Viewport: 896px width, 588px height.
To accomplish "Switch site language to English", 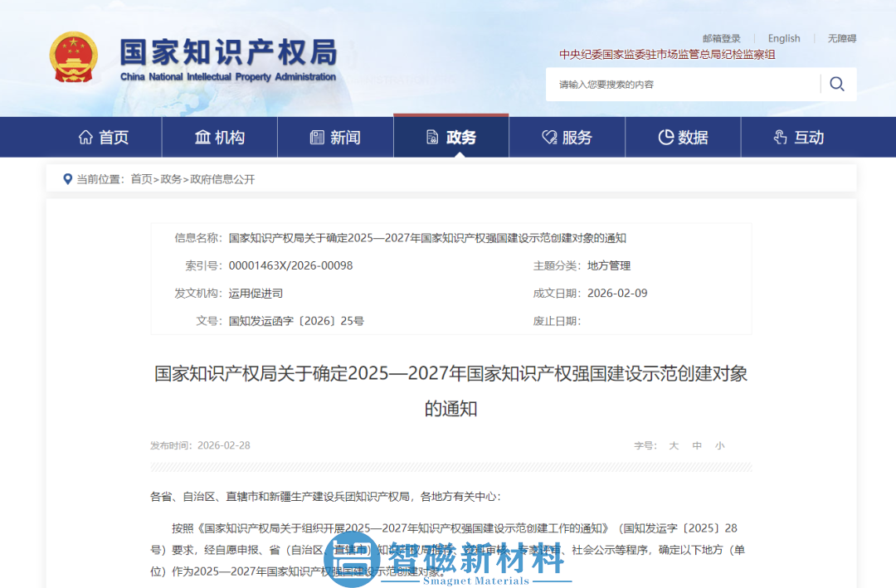I will pyautogui.click(x=784, y=38).
